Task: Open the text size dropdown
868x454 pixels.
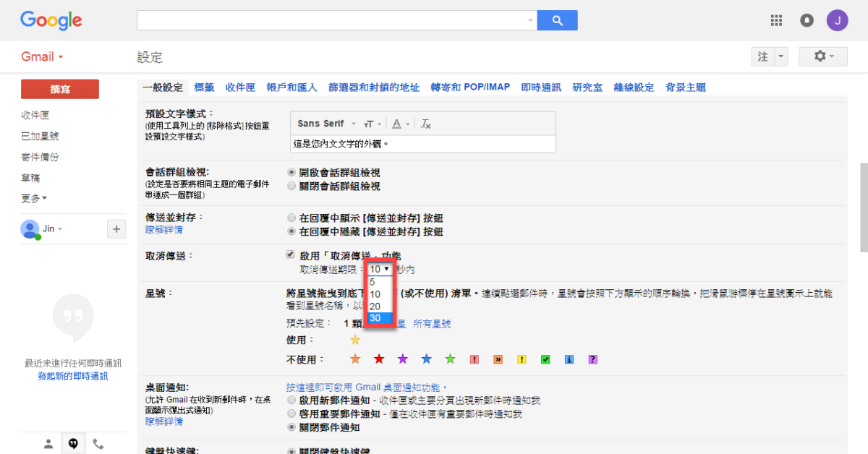Action: pyautogui.click(x=373, y=124)
